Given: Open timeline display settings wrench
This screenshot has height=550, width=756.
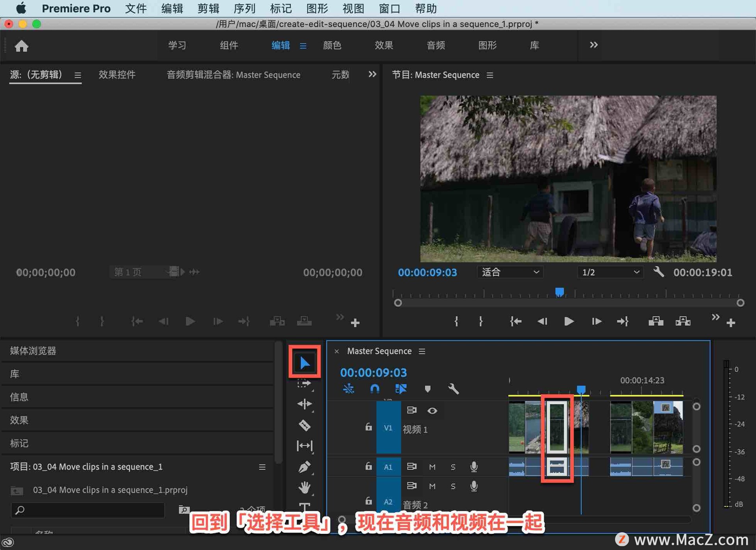Looking at the screenshot, I should [x=453, y=389].
